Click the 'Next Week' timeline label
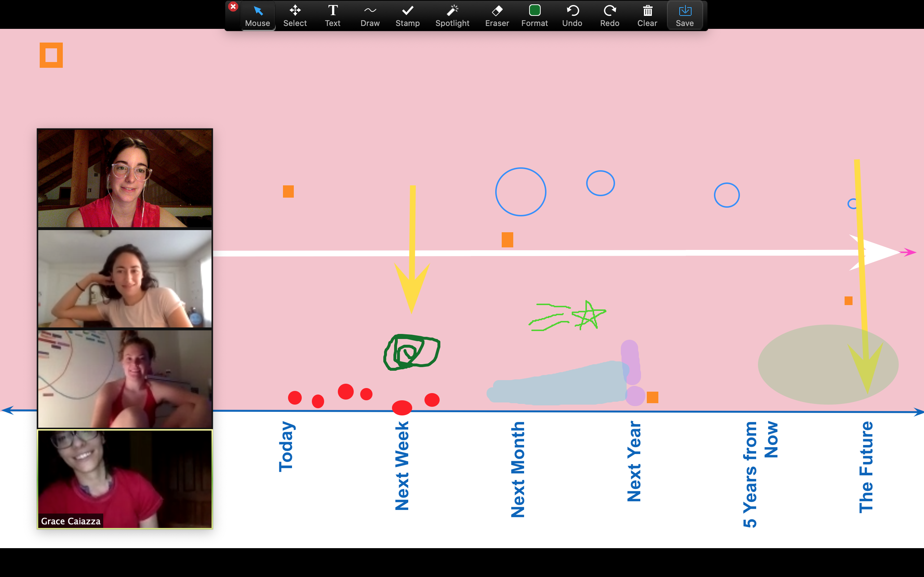 [402, 466]
